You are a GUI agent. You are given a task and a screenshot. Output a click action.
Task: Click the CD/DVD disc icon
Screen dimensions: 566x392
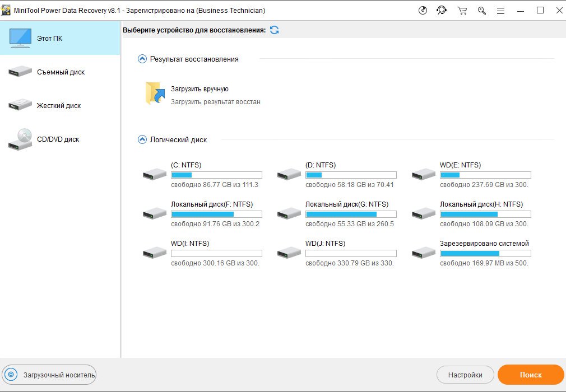tap(20, 139)
